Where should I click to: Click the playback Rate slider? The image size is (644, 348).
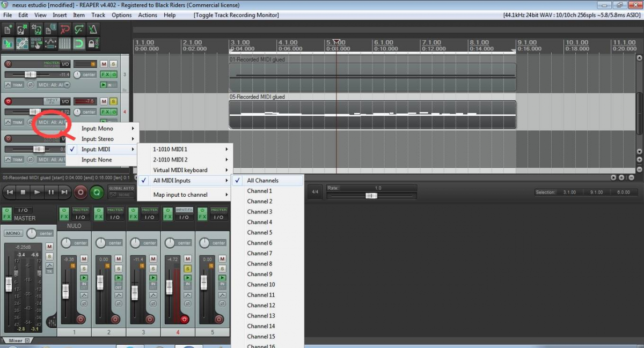click(371, 196)
